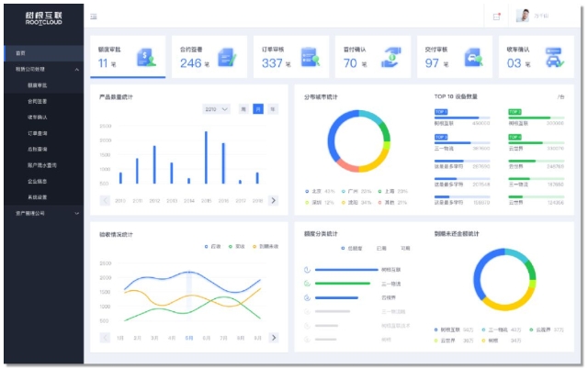Open 订单查询 in the sidebar menu

[38, 133]
